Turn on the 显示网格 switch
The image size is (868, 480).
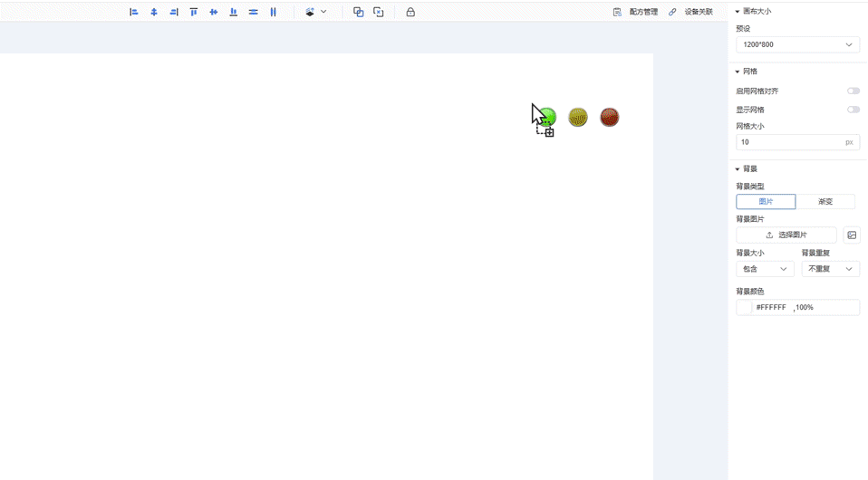pyautogui.click(x=853, y=110)
